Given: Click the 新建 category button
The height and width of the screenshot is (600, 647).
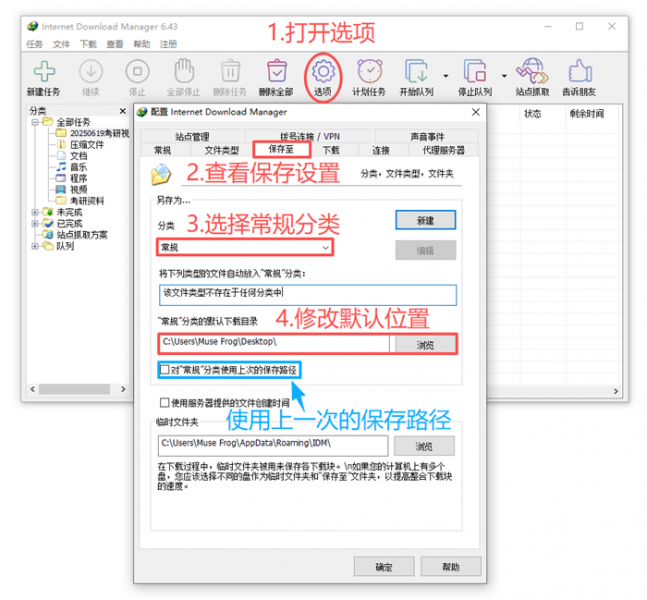Looking at the screenshot, I should (425, 220).
